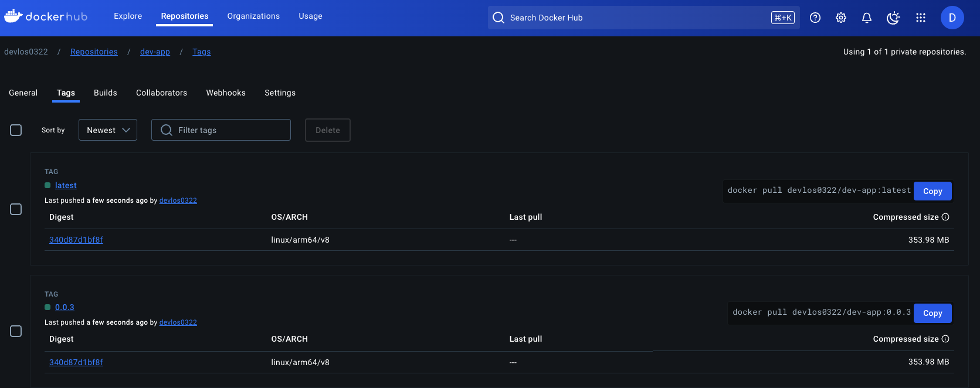Image resolution: width=980 pixels, height=388 pixels.
Task: Copy the 0.0.3 docker pull command
Action: 932,313
